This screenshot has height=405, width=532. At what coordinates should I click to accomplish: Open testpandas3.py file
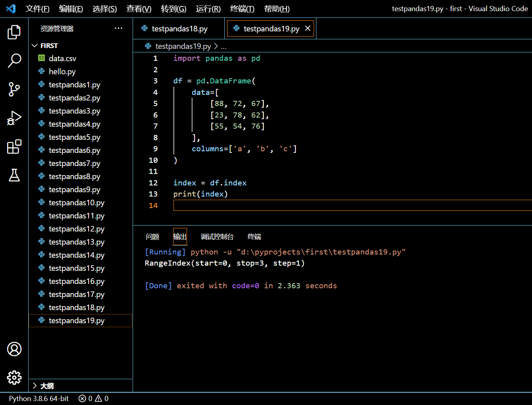[x=81, y=111]
